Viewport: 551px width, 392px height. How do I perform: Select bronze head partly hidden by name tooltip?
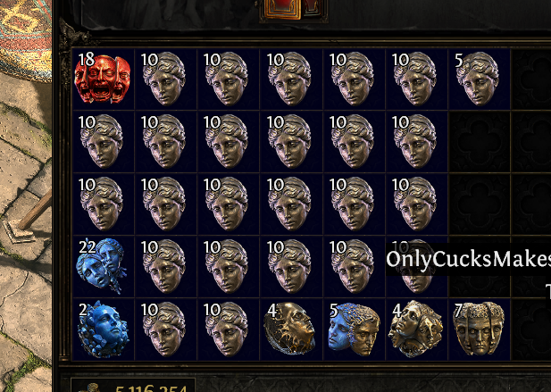416,267
